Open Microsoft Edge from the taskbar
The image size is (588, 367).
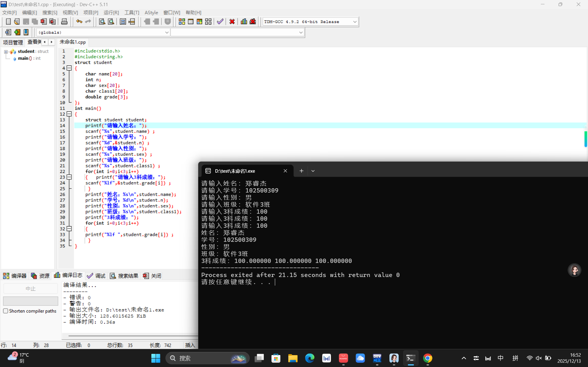309,358
